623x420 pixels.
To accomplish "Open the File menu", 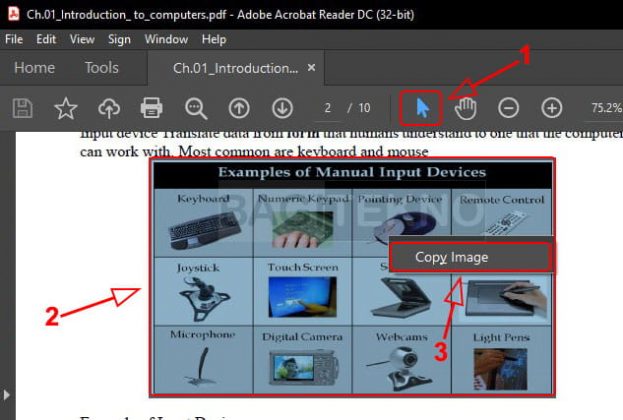I will click(x=14, y=39).
